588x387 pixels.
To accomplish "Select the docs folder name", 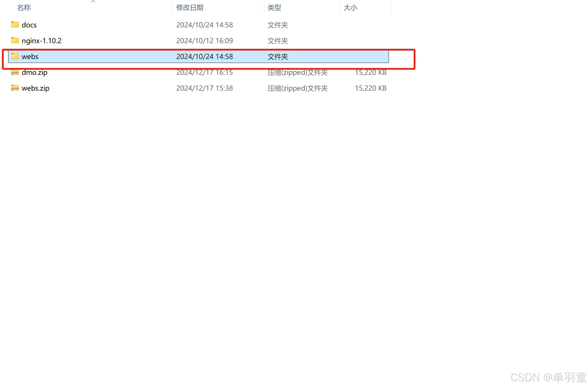I will point(29,25).
